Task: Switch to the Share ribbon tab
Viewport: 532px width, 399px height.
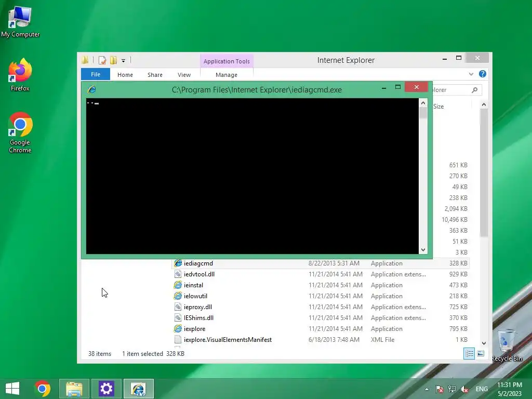Action: coord(155,75)
